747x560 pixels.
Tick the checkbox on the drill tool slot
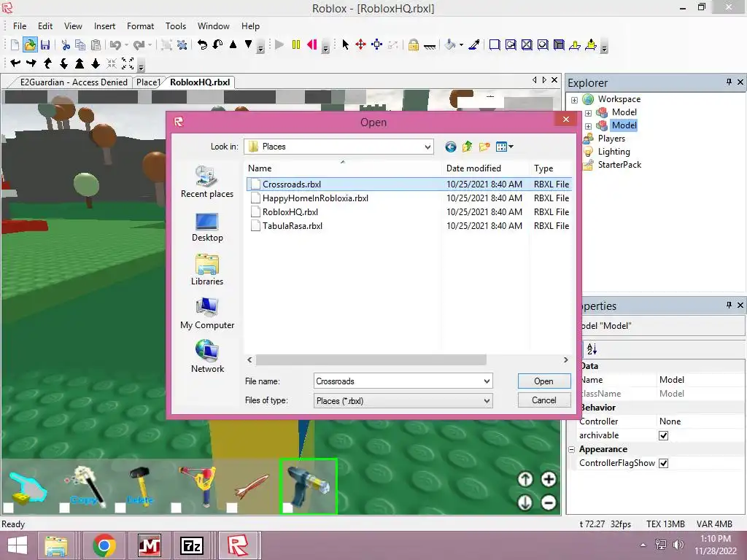(x=287, y=508)
